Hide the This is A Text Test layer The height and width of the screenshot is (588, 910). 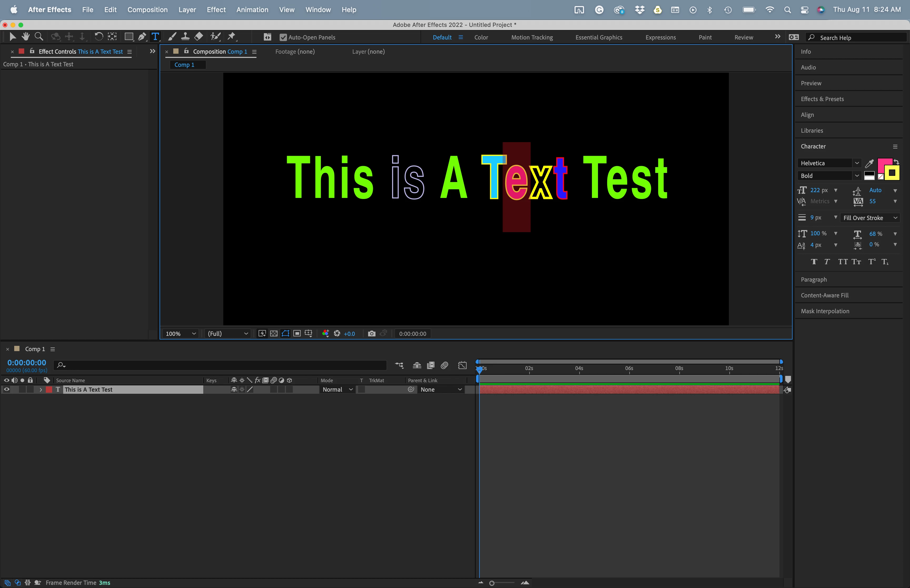coord(7,390)
